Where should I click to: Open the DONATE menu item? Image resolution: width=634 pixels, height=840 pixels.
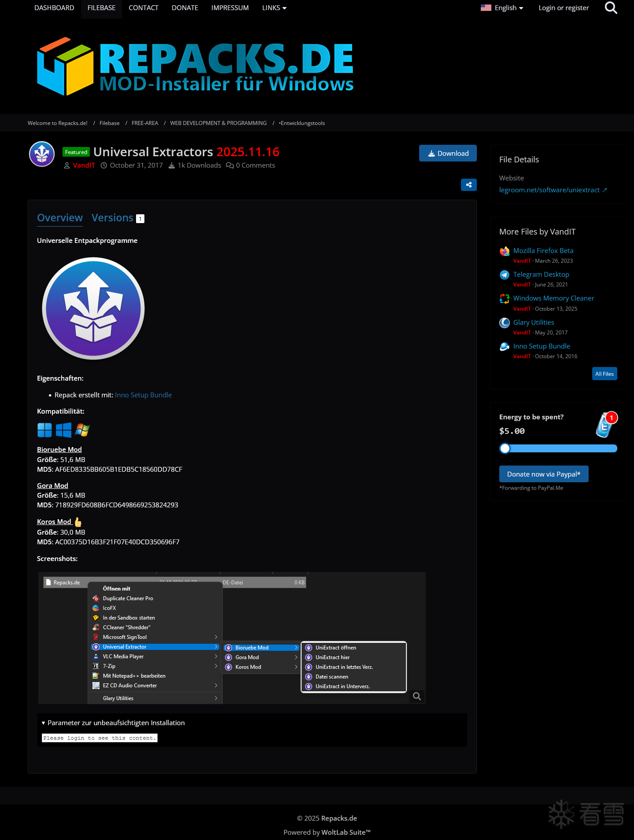tap(185, 8)
